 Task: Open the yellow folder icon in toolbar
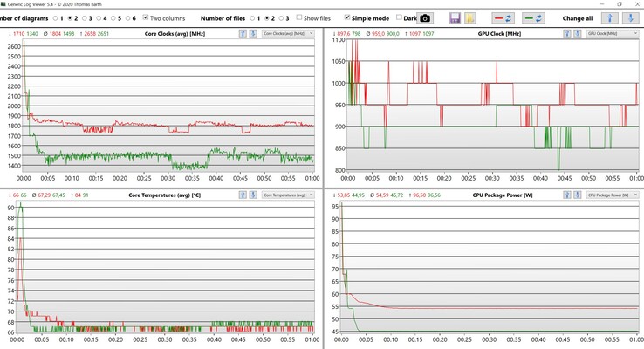[469, 18]
